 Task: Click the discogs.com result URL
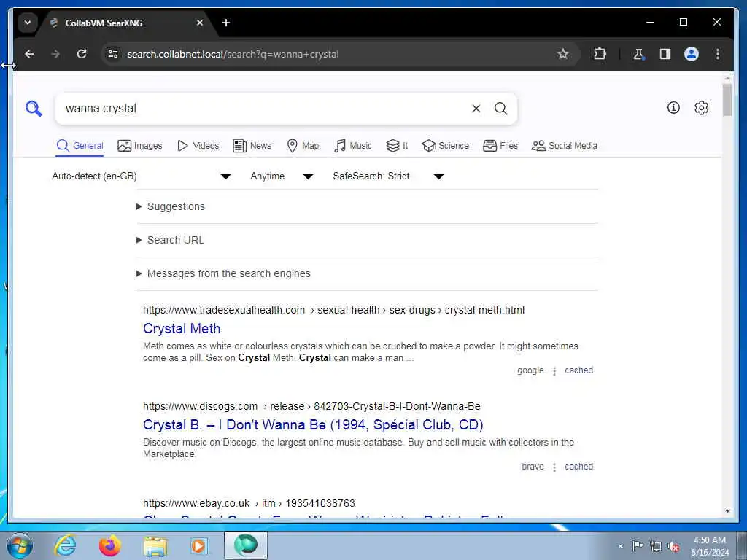coord(311,406)
